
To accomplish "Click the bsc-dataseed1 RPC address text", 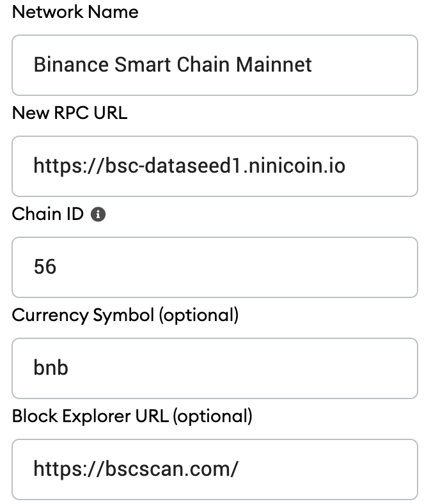I will [x=189, y=166].
